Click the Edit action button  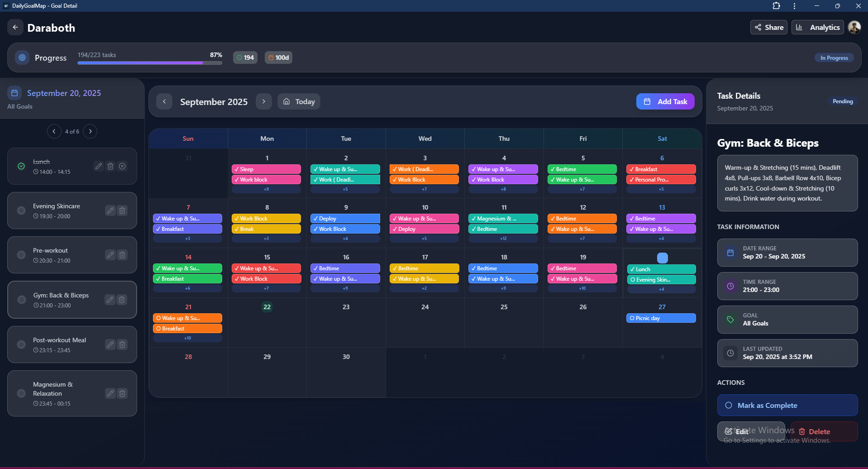[751, 431]
